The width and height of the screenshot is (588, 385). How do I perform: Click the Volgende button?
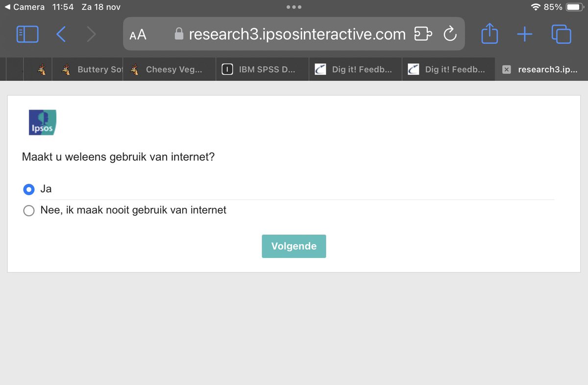tap(294, 246)
